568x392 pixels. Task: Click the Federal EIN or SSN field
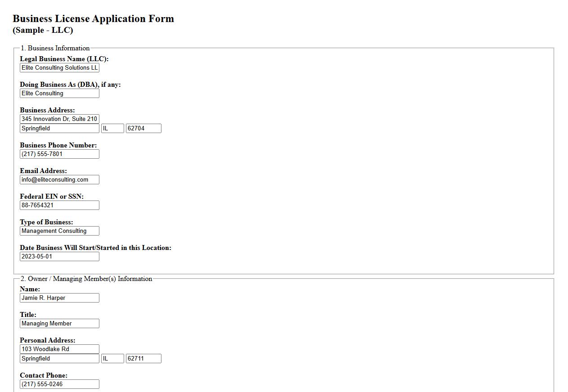59,205
